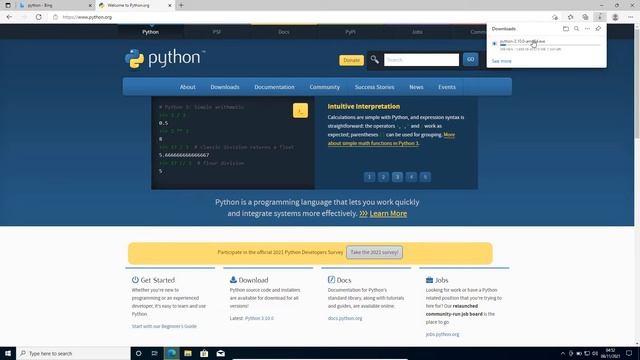The image size is (640, 360).
Task: Open the tab actions menu icon
Action: [8, 5]
